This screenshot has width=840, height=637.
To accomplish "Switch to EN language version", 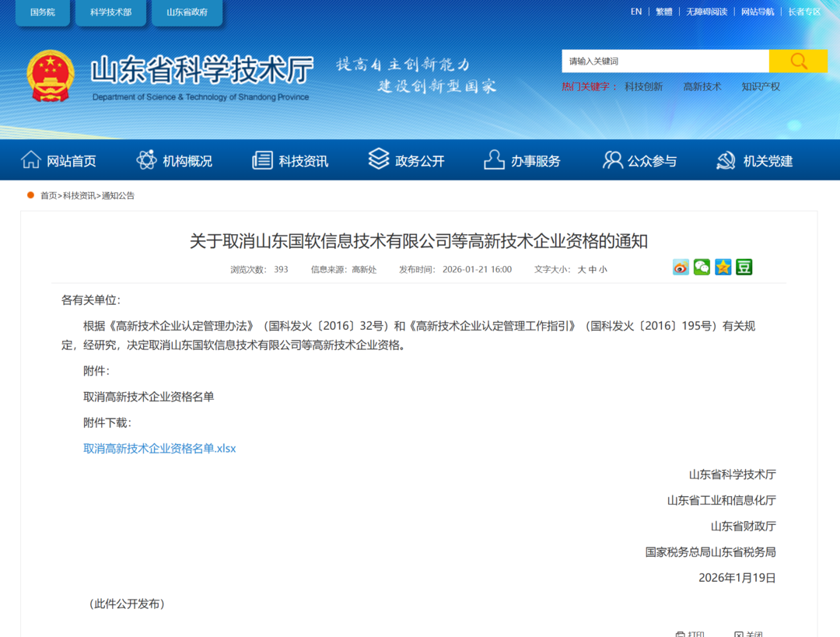I will click(636, 12).
